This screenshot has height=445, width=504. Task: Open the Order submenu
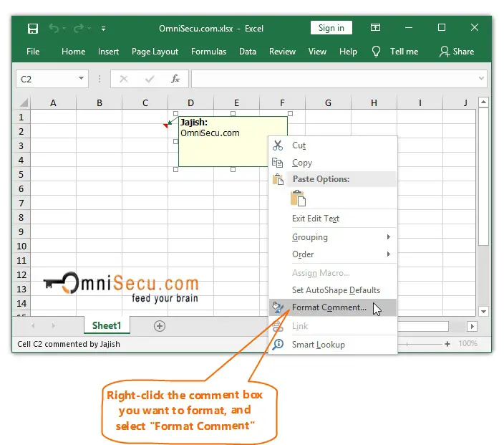click(333, 254)
